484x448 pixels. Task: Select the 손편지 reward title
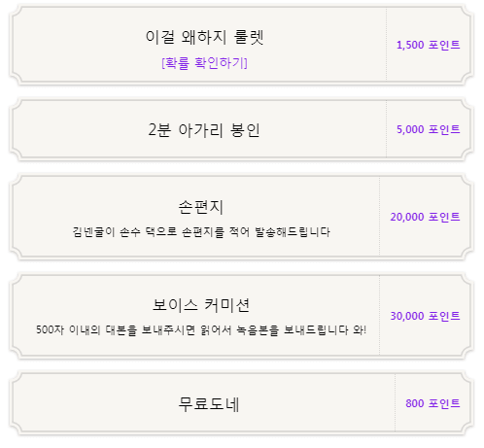pos(201,207)
